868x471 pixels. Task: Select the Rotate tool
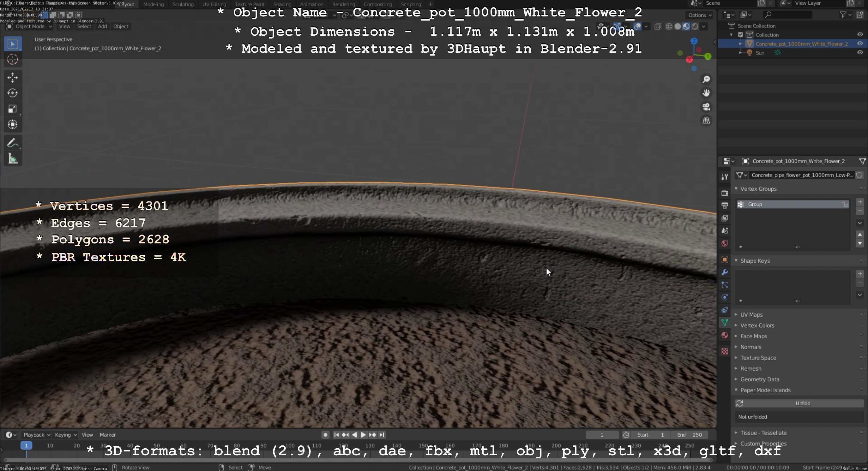[13, 93]
